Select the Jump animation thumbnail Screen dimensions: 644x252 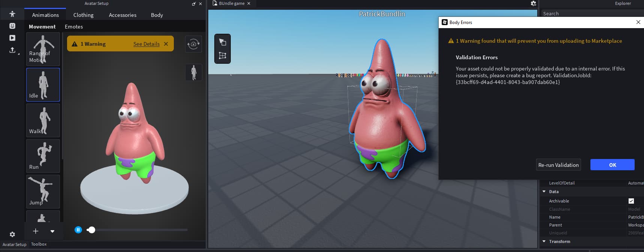pyautogui.click(x=43, y=192)
